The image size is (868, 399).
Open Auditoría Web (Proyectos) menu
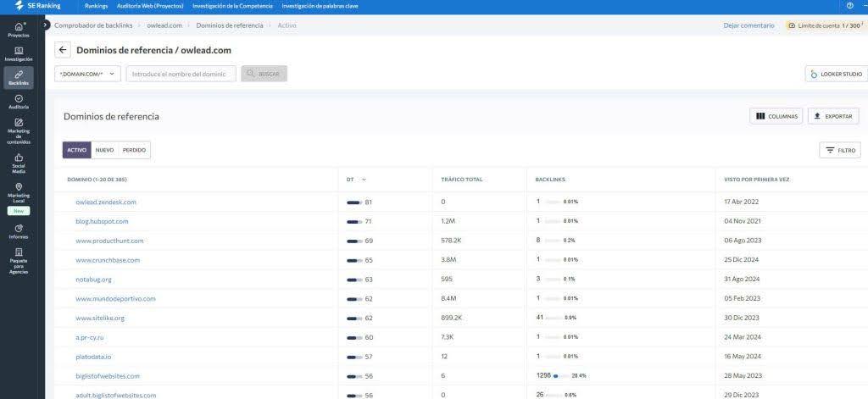150,6
